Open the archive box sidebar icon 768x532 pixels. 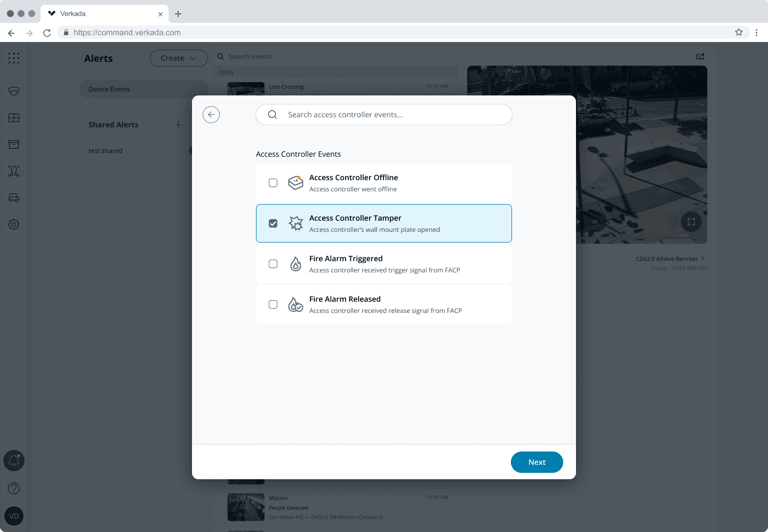[x=14, y=144]
